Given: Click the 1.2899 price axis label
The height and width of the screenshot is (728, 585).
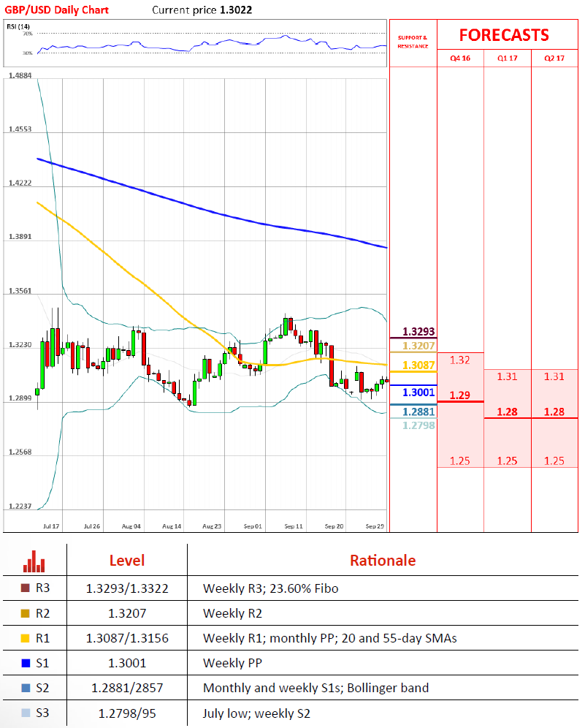Looking at the screenshot, I should coord(20,398).
